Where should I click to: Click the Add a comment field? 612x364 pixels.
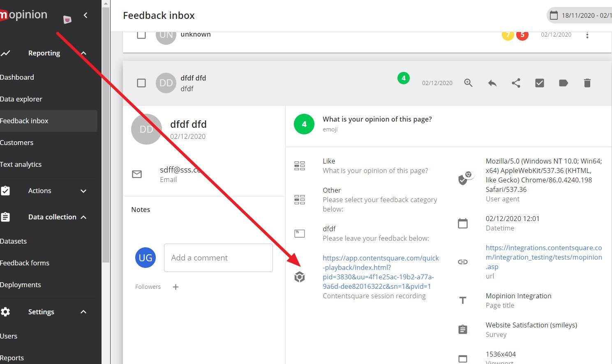point(218,258)
